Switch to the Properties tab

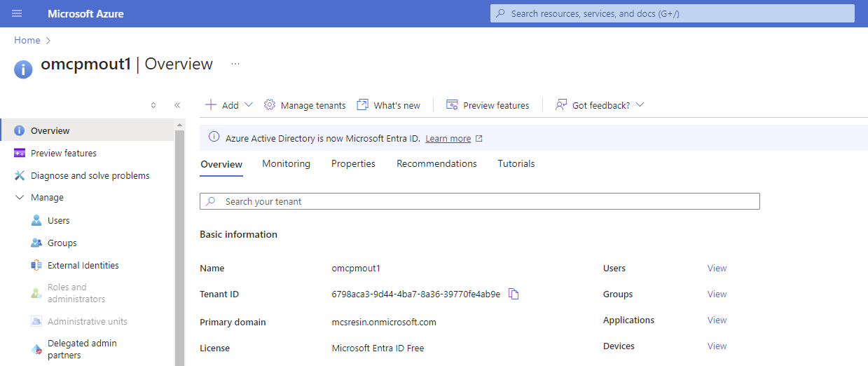(x=353, y=163)
